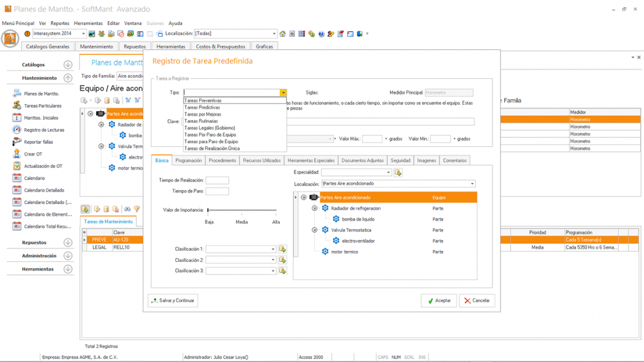Open the Localización dropdown in the dialog
The width and height of the screenshot is (644, 362).
coord(472,184)
